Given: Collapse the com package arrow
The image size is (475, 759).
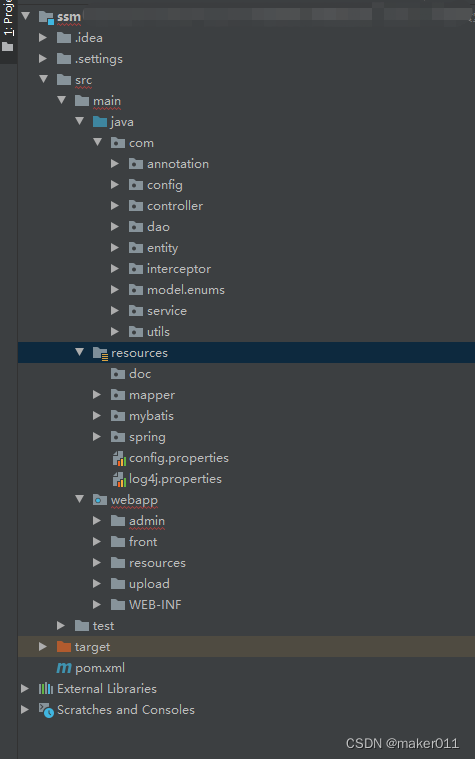Looking at the screenshot, I should tap(97, 142).
